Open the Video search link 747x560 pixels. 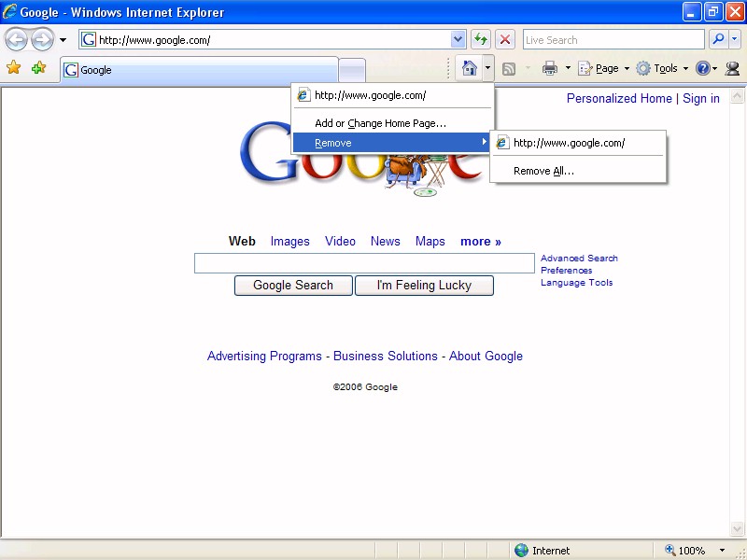pyautogui.click(x=340, y=242)
